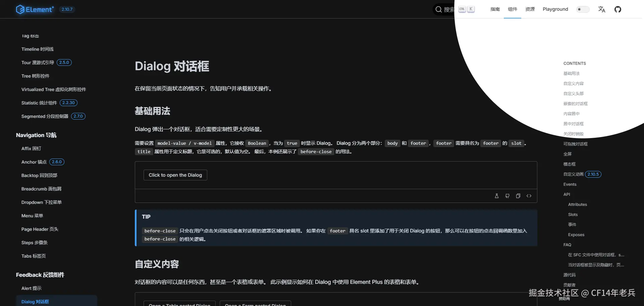Image resolution: width=644 pixels, height=306 pixels.
Task: Open the 指南 nav item
Action: (495, 9)
